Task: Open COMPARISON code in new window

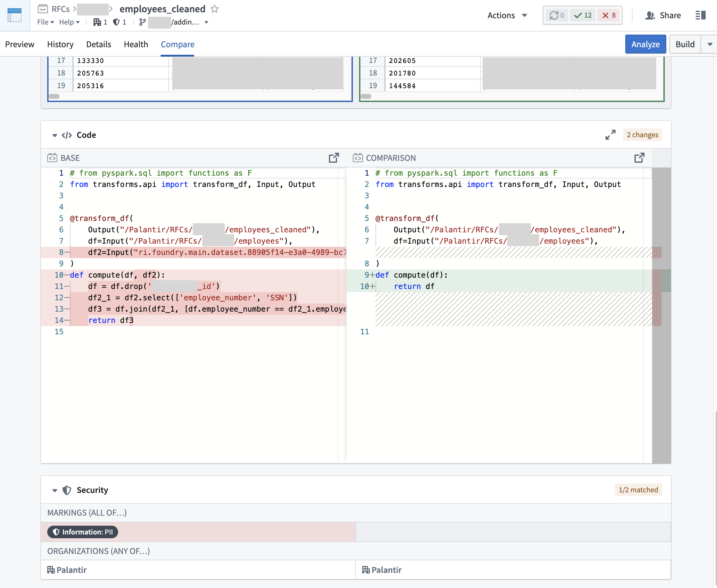Action: tap(640, 158)
